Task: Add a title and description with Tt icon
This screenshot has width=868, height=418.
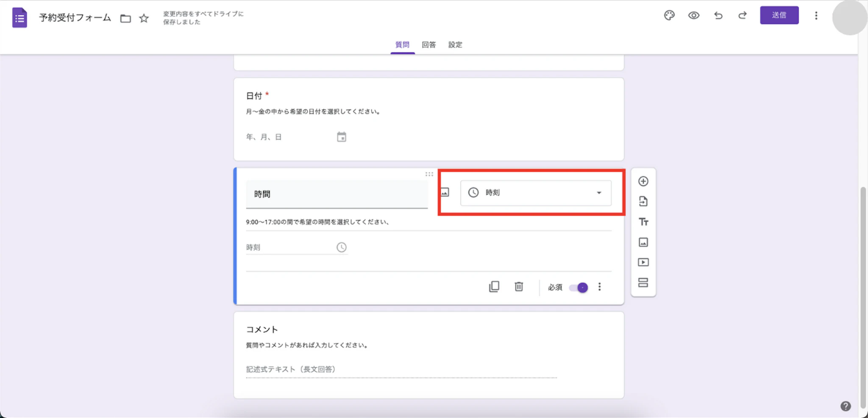Action: point(644,221)
